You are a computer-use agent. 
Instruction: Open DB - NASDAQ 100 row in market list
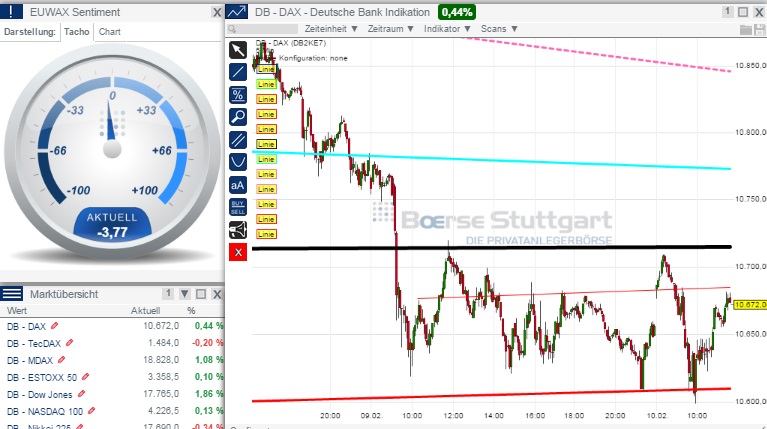click(112, 411)
